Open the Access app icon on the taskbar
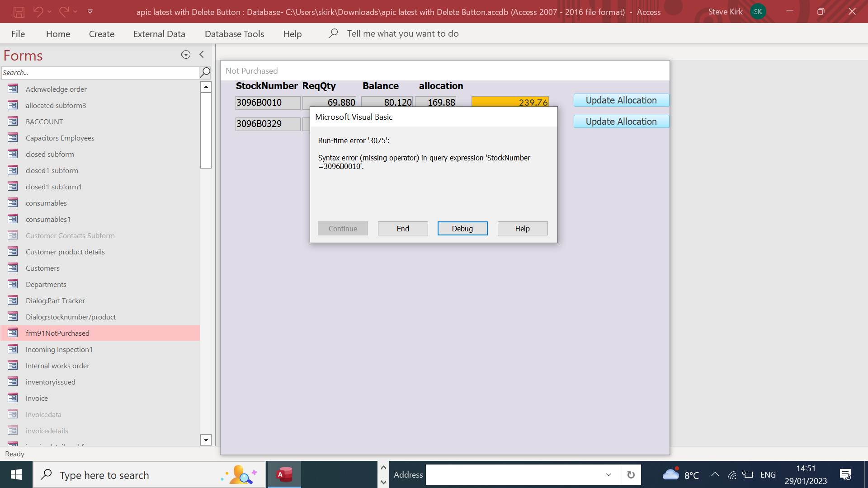The width and height of the screenshot is (868, 488). point(284,474)
